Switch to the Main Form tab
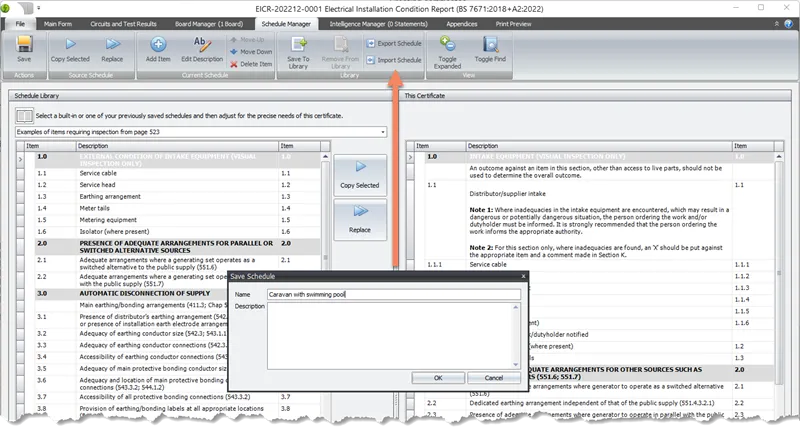The height and width of the screenshot is (429, 800). point(58,23)
